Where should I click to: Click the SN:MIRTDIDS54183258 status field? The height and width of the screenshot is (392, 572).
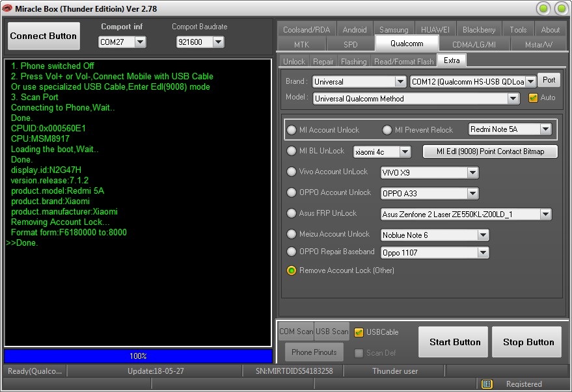(294, 371)
